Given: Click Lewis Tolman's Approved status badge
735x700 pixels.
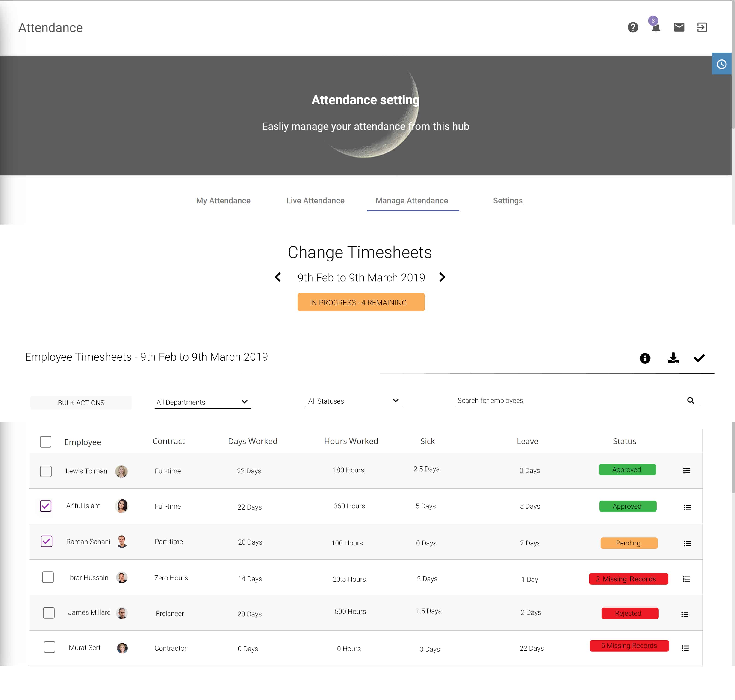Looking at the screenshot, I should (x=627, y=470).
